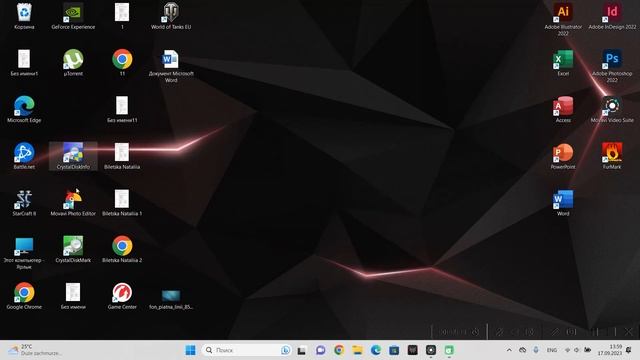The image size is (640, 360).
Task: Select the file named 1 on desktop
Action: [x=122, y=16]
